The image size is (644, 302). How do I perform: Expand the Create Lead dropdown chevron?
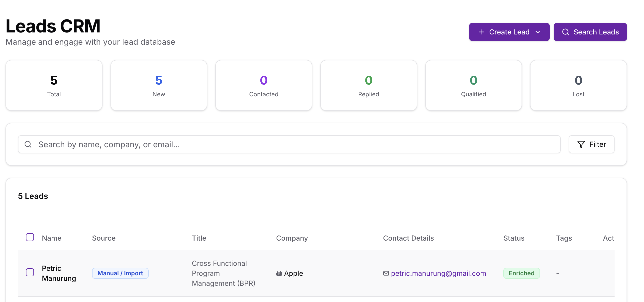[538, 32]
